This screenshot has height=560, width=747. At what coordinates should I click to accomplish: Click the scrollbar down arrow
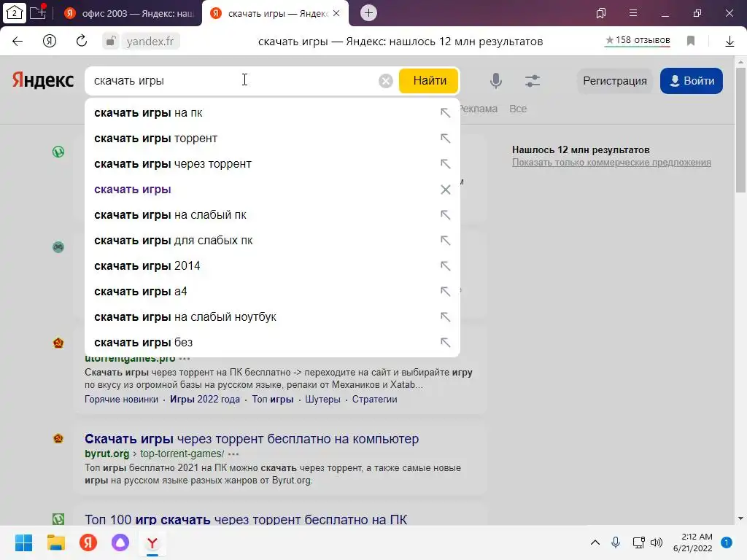tap(740, 518)
